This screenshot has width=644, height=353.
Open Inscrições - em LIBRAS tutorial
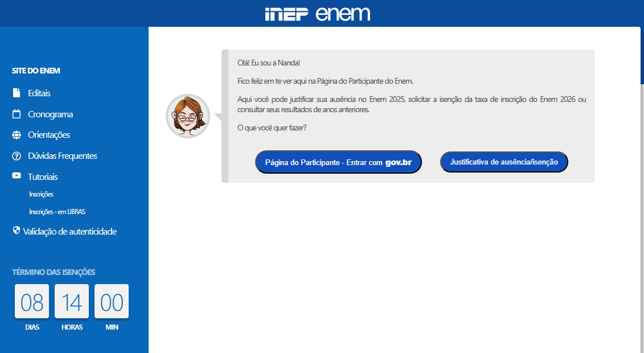tap(57, 212)
